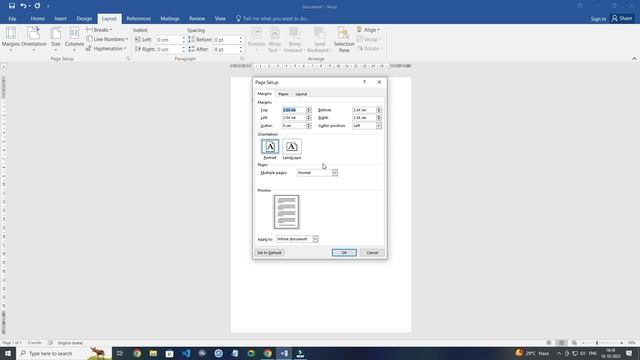Open the Margins ribbon button
The height and width of the screenshot is (360, 640).
click(x=11, y=39)
